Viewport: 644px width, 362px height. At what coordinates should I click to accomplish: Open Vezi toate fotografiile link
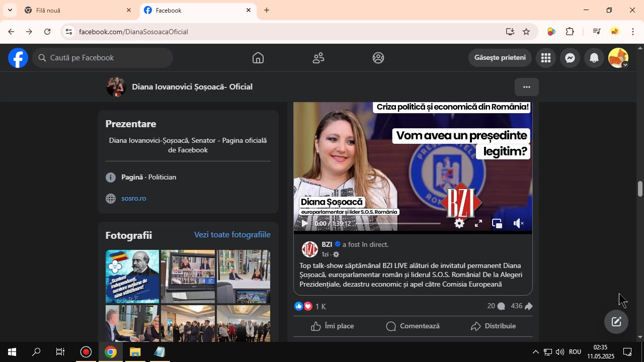tap(232, 235)
